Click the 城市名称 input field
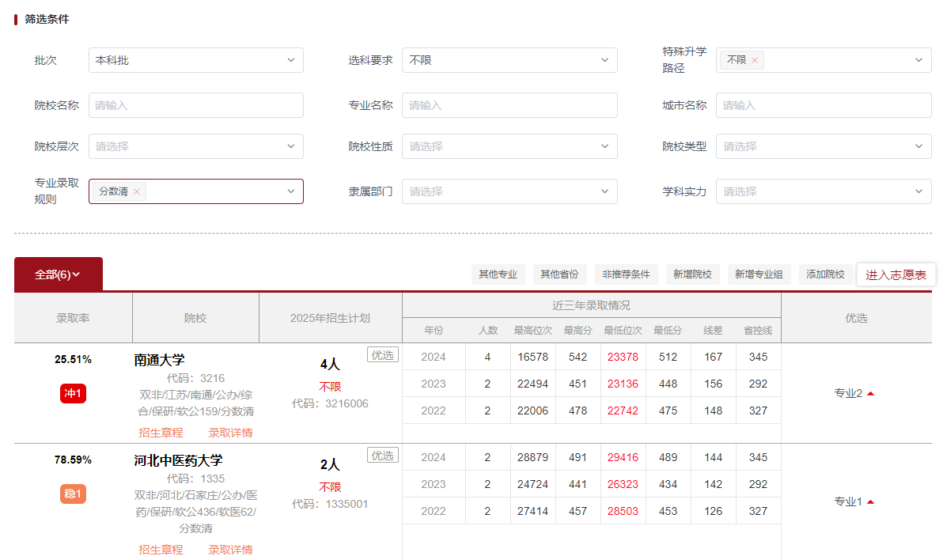The image size is (943, 560). tap(823, 105)
